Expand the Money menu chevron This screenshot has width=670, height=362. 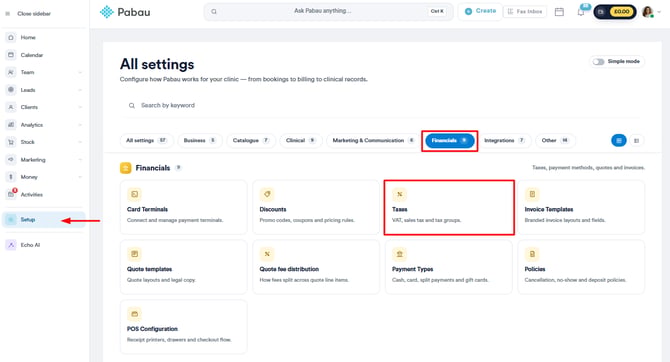(80, 177)
